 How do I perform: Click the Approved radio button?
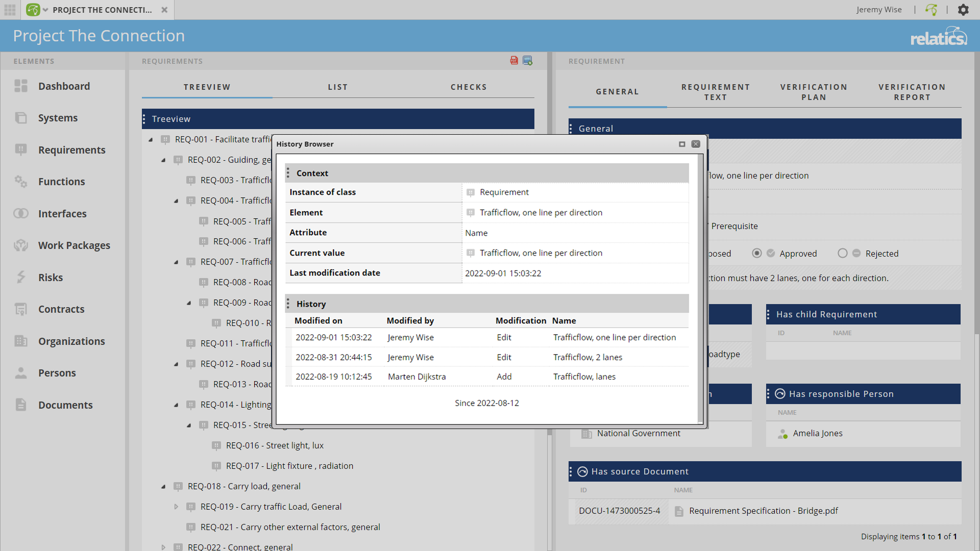pos(757,253)
